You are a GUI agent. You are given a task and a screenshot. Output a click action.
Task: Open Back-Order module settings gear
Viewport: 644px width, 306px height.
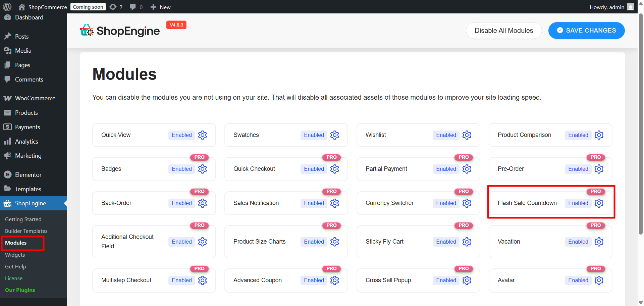tap(203, 203)
